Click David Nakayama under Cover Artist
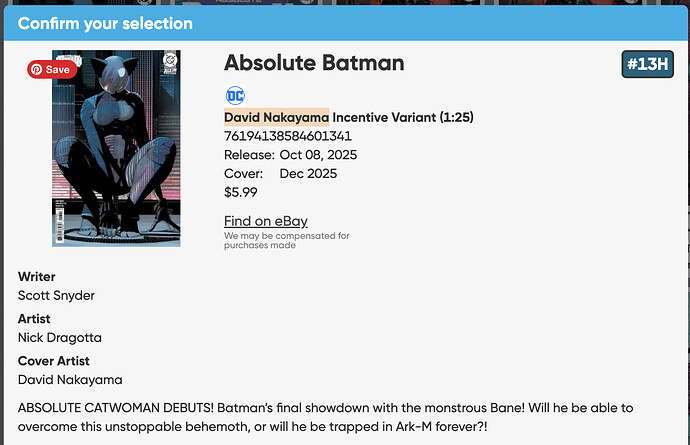This screenshot has width=690, height=445. click(x=68, y=379)
